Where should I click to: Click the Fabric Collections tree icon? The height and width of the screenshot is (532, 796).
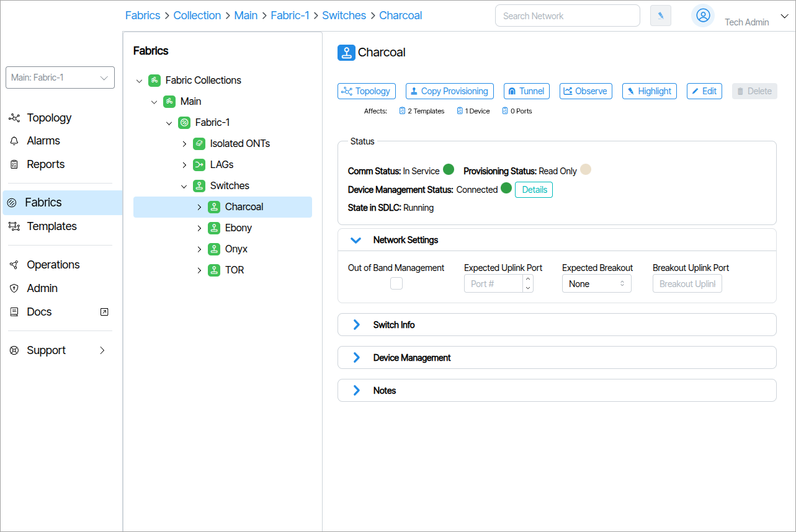[154, 81]
